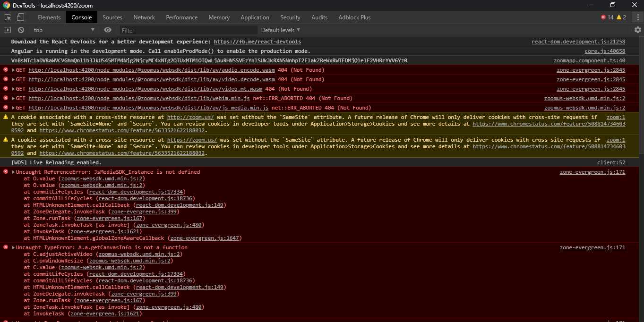Open the Application tab

click(255, 17)
